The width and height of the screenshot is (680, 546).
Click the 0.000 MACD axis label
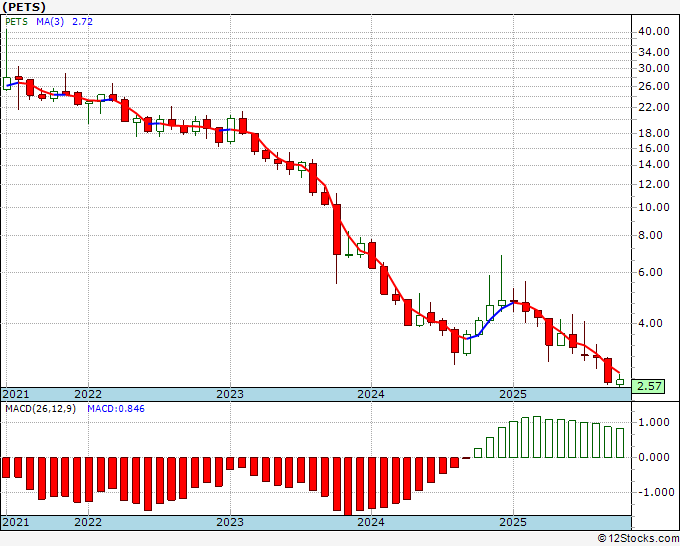pyautogui.click(x=656, y=458)
